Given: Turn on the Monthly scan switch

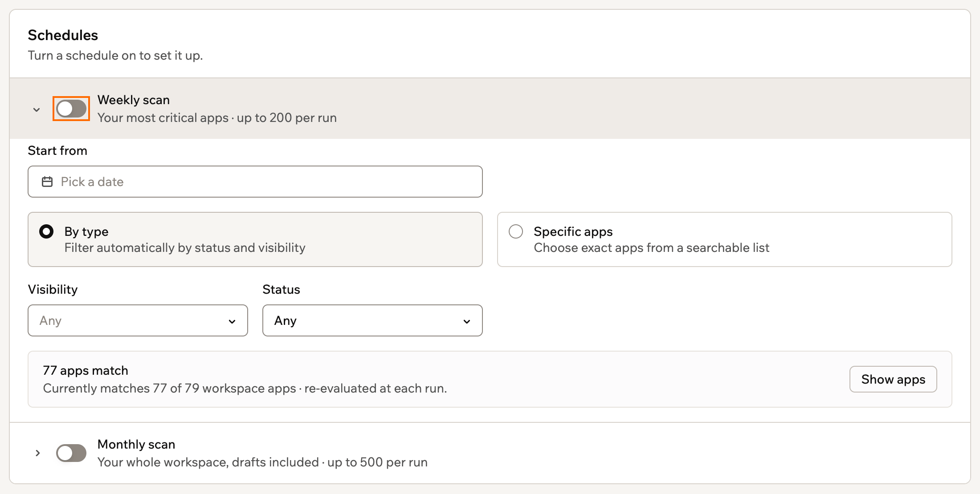Looking at the screenshot, I should (x=71, y=453).
